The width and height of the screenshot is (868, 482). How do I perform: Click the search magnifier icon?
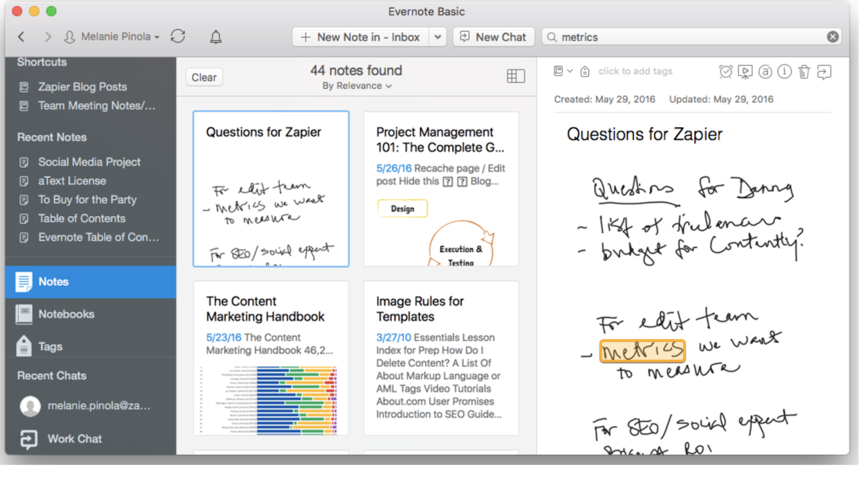coord(552,37)
